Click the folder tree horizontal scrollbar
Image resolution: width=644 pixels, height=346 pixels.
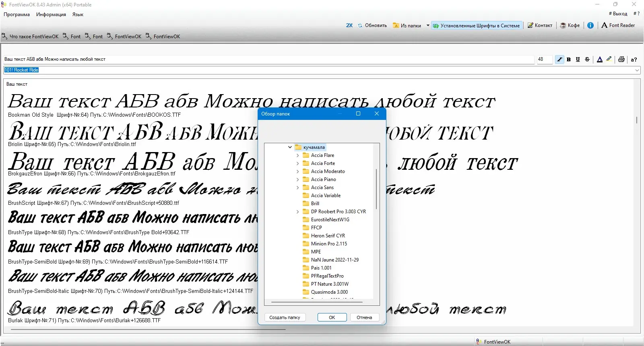click(x=317, y=302)
